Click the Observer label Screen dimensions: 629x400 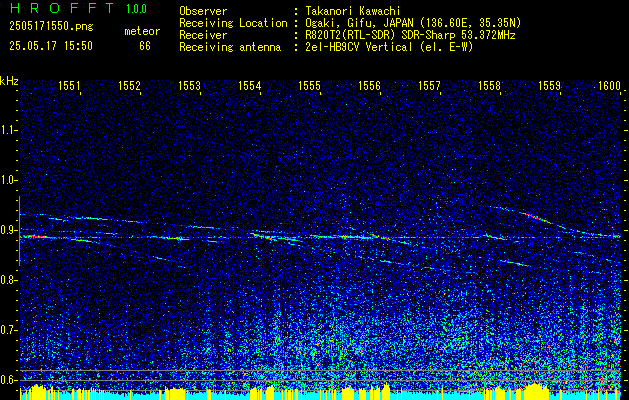203,11
